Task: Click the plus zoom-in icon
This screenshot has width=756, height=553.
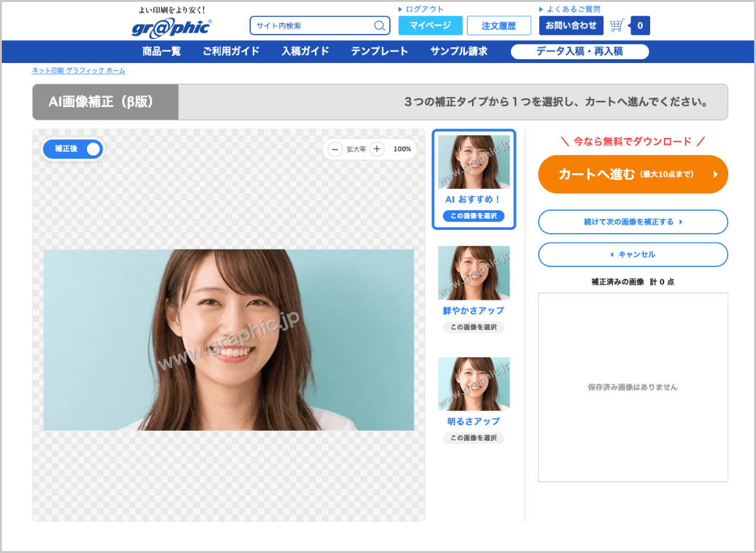Action: pyautogui.click(x=377, y=149)
